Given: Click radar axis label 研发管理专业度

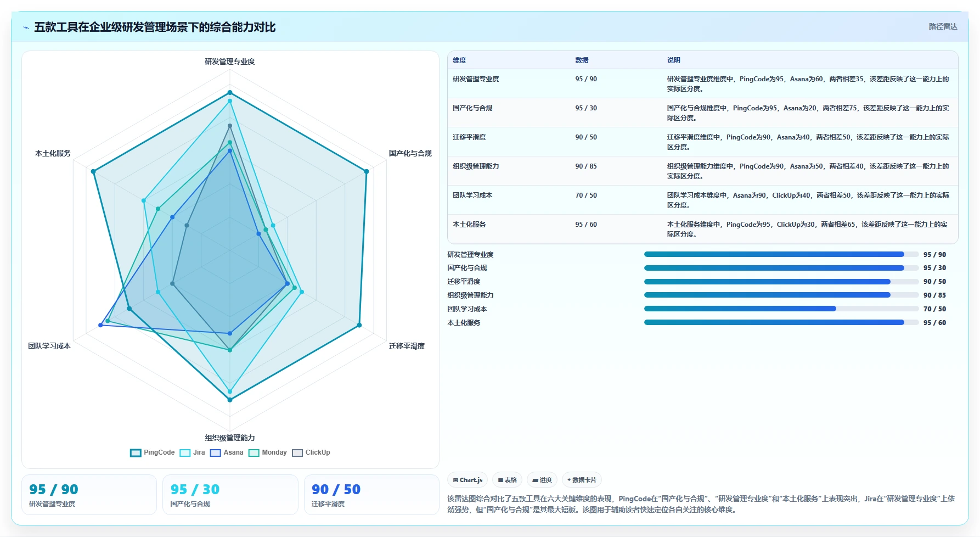Looking at the screenshot, I should 230,61.
